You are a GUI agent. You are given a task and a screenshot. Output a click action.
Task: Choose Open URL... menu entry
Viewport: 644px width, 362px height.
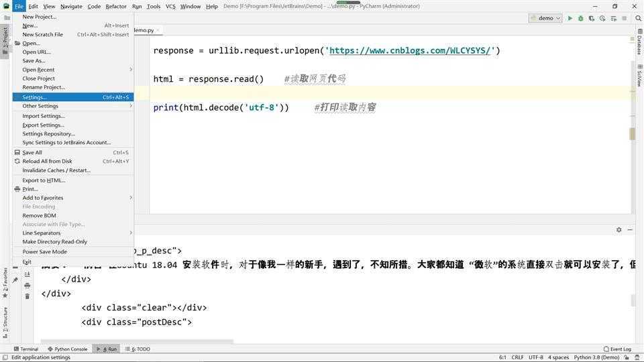pyautogui.click(x=73, y=52)
